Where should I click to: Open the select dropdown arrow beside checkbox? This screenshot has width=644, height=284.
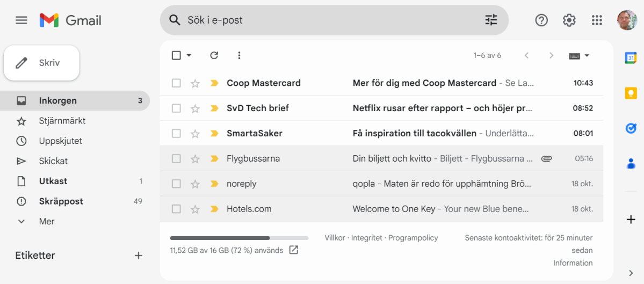(x=189, y=55)
